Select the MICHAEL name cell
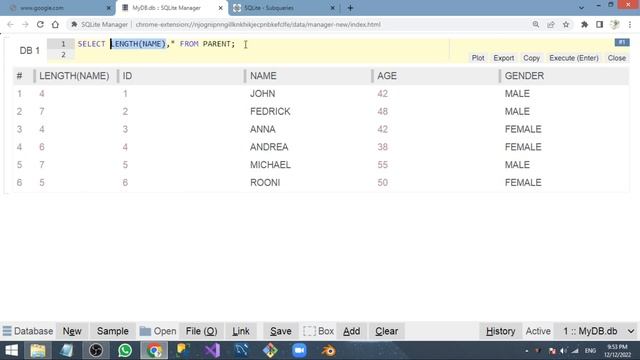The width and height of the screenshot is (640, 360). click(270, 165)
